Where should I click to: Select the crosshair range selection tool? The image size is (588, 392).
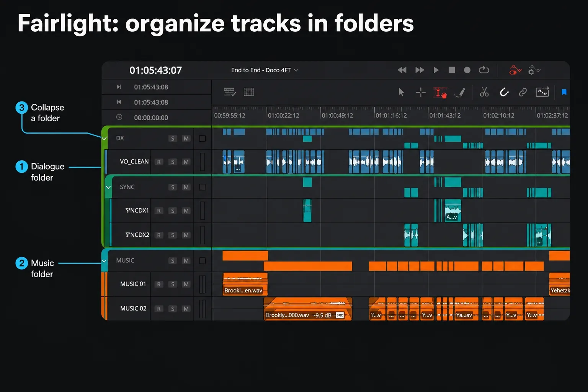point(421,92)
